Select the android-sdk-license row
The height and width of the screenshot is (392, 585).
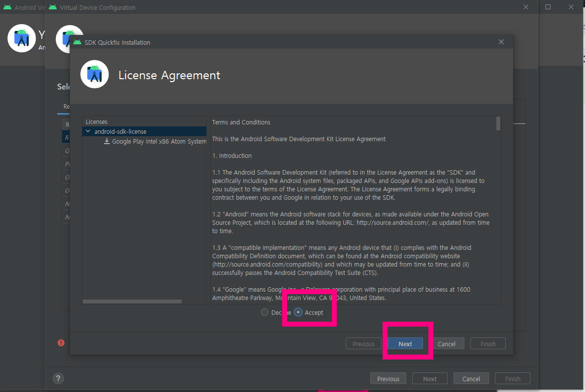[144, 131]
